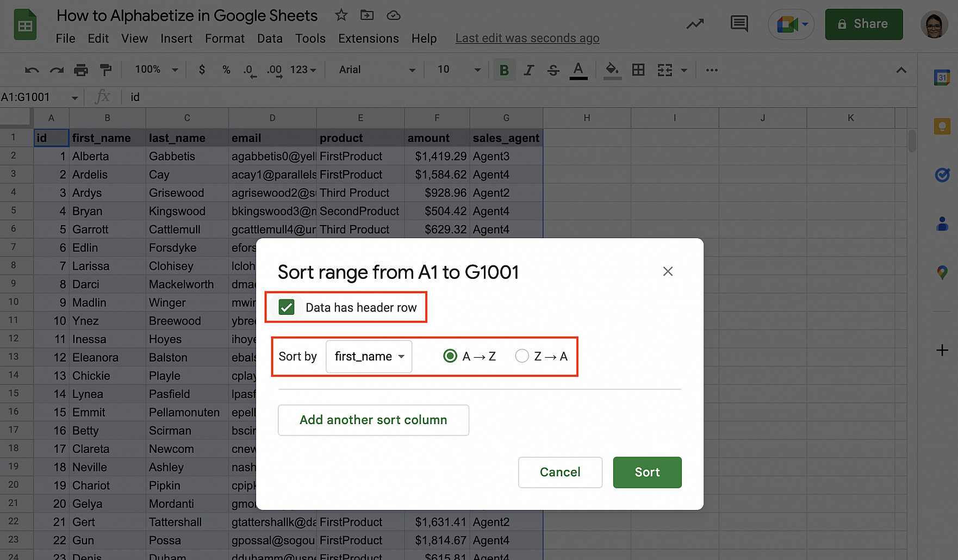Open Google Calendar from the side panel
This screenshot has height=560, width=958.
pos(943,78)
